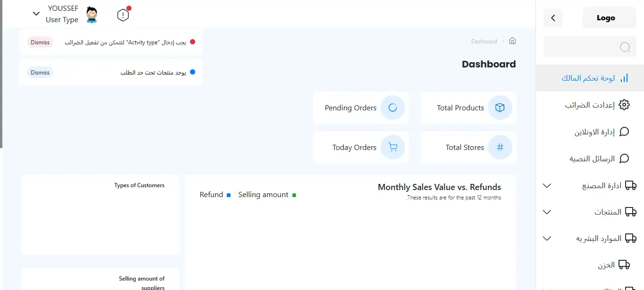Click the home breadcrumb icon

[x=512, y=41]
